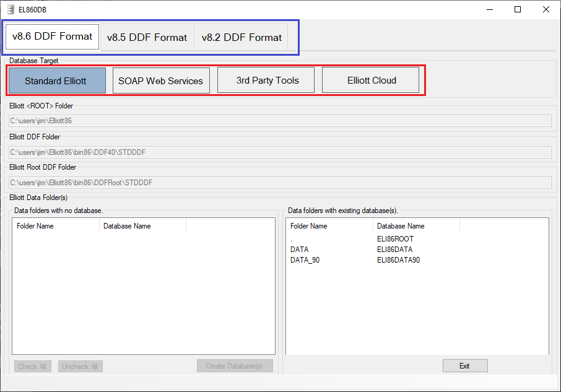Select the DATA folder row
This screenshot has width=561, height=392.
(x=300, y=250)
